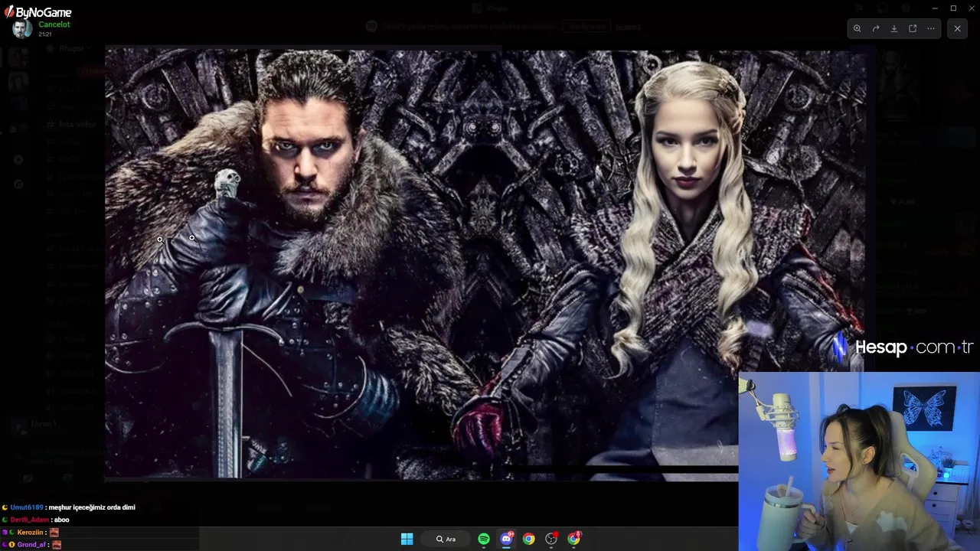The width and height of the screenshot is (980, 551).
Task: Open the image in browser via the external-link icon
Action: coord(913,29)
